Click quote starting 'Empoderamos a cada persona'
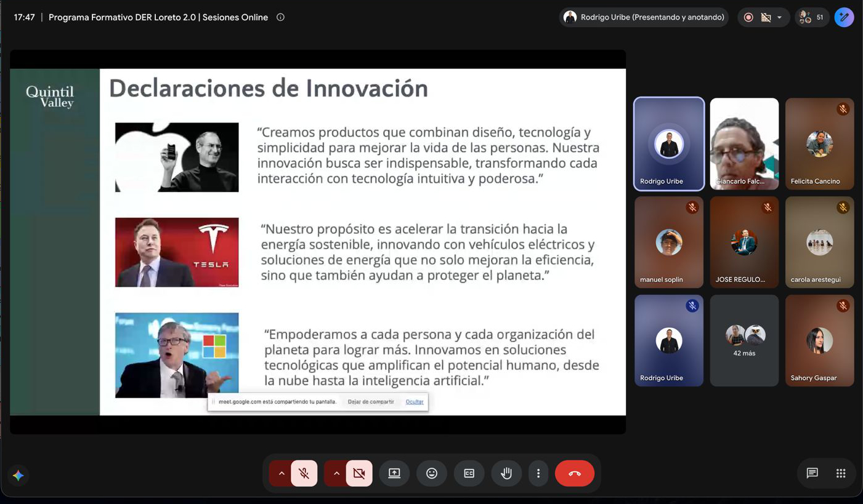This screenshot has height=504, width=863. (x=431, y=358)
